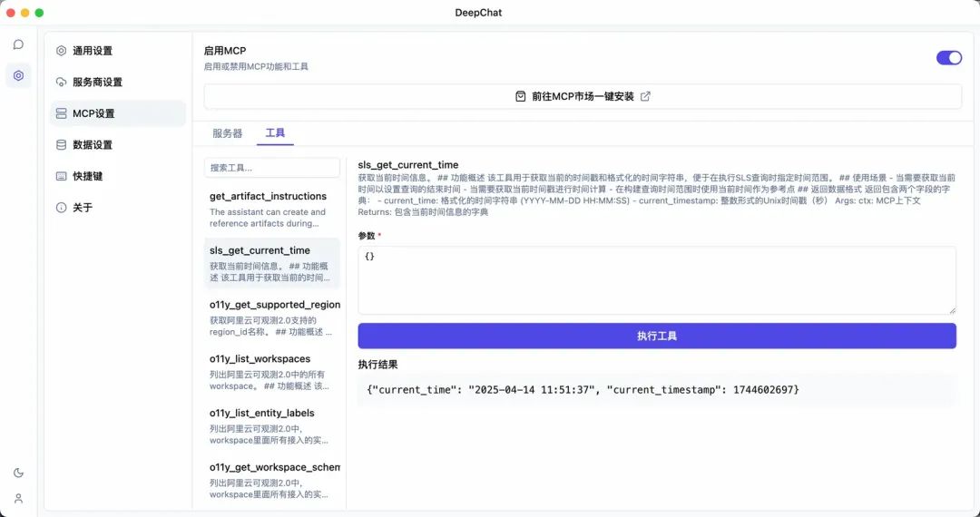Image resolution: width=980 pixels, height=517 pixels.
Task: Toggle dark mode moon icon
Action: tap(18, 473)
